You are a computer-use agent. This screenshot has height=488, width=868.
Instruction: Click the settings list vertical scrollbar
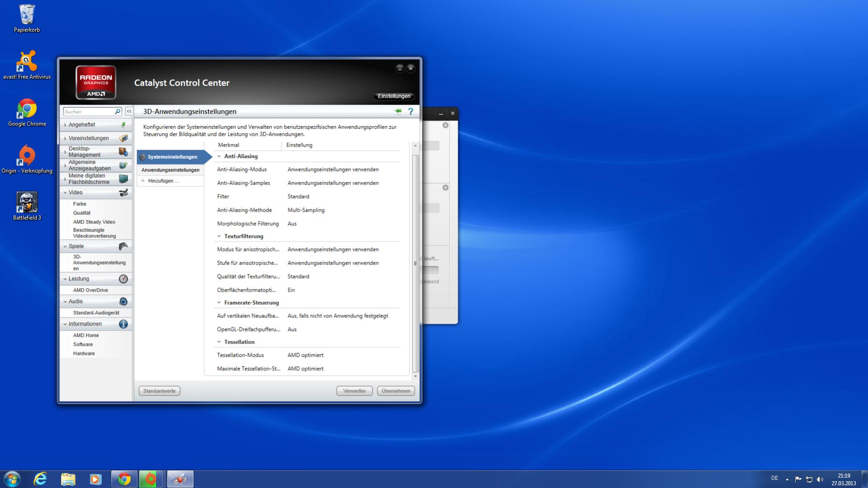(x=415, y=263)
